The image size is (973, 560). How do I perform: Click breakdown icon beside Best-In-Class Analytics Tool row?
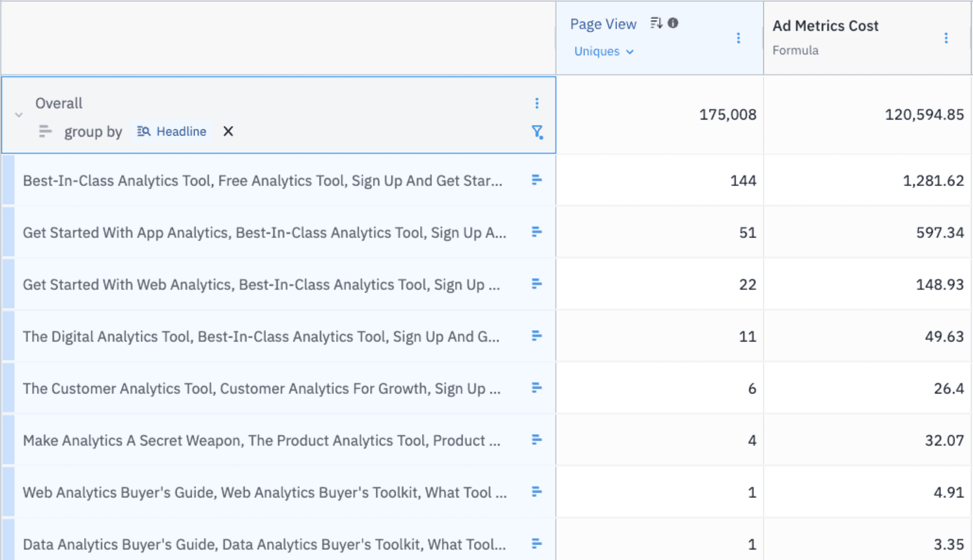coord(537,180)
